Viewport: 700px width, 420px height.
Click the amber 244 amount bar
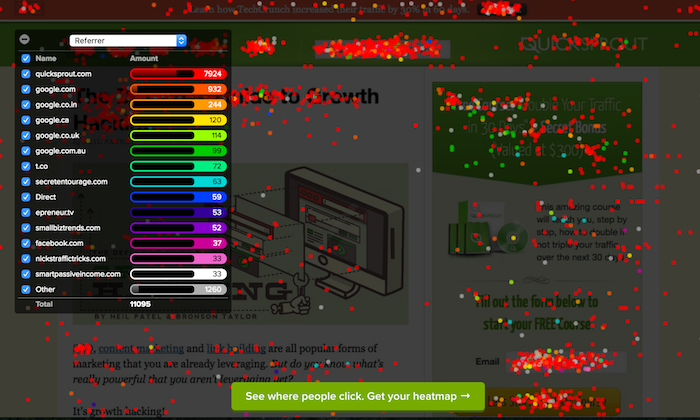click(x=178, y=104)
